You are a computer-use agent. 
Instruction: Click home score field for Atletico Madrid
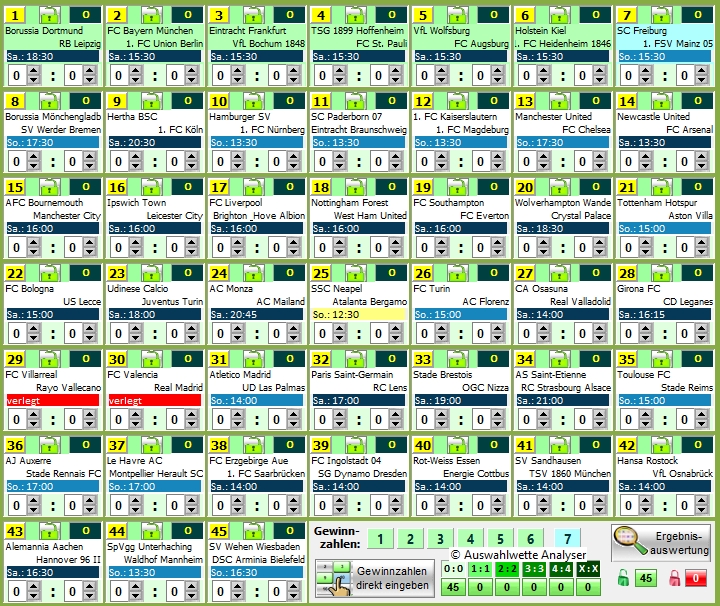click(x=221, y=419)
